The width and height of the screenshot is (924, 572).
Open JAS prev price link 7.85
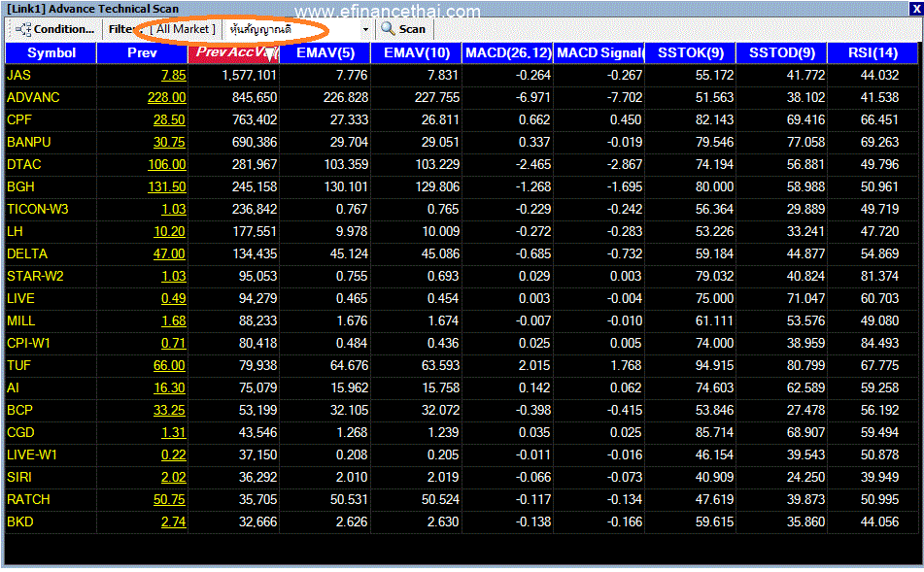point(173,76)
